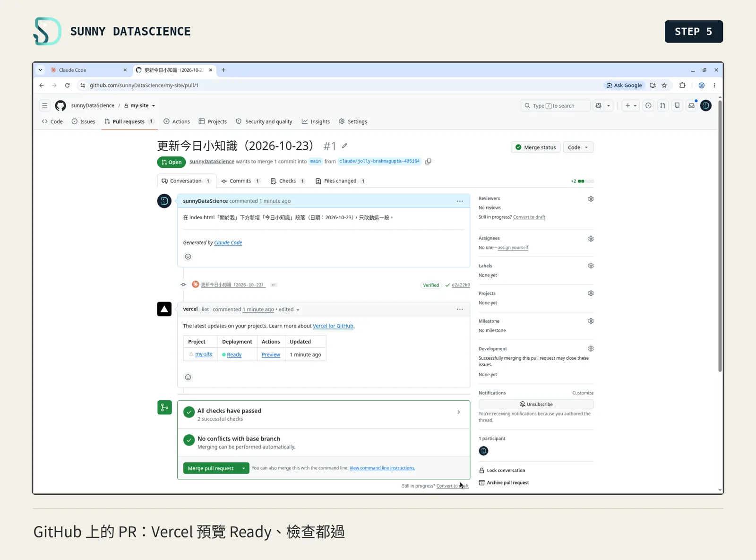Open the Labels gear settings
The height and width of the screenshot is (560, 756).
click(591, 266)
